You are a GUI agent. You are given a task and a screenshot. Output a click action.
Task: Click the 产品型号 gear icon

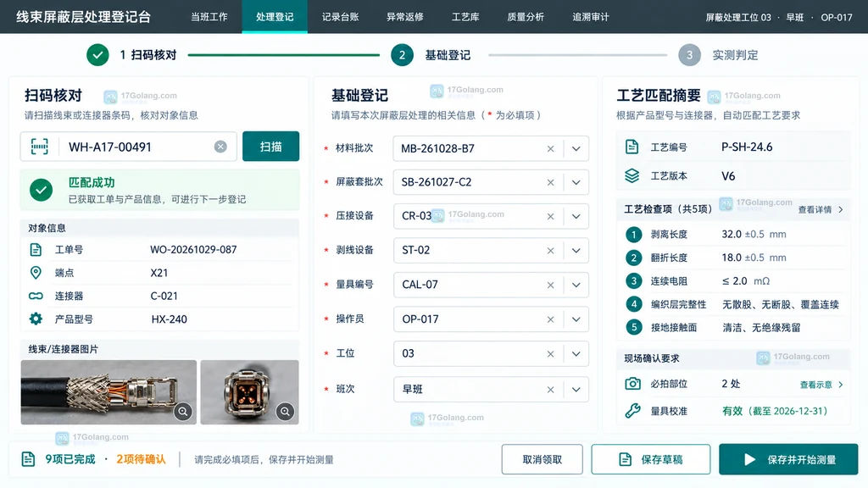point(36,319)
